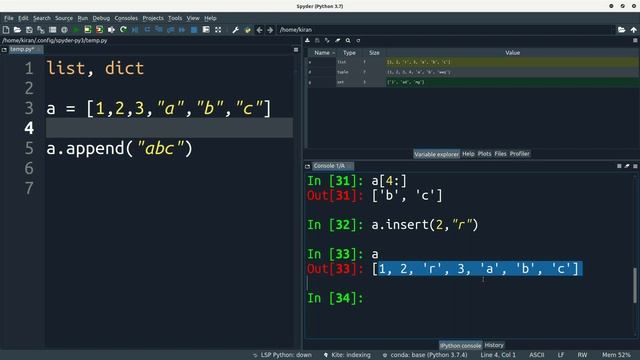Viewport: 640px width, 360px height.
Task: Open the Consoles menu
Action: point(126,18)
